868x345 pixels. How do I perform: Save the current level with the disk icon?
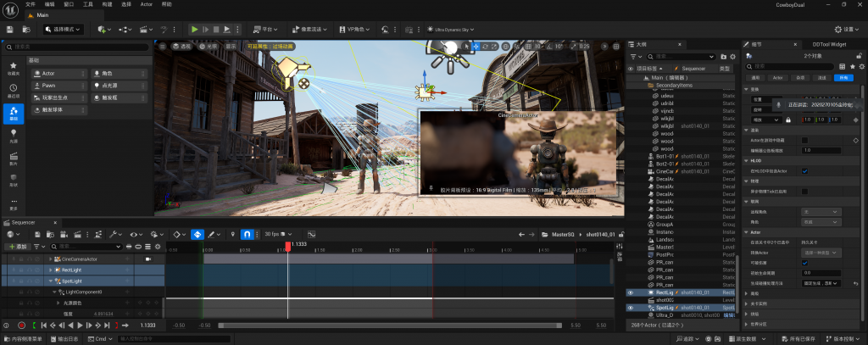9,29
